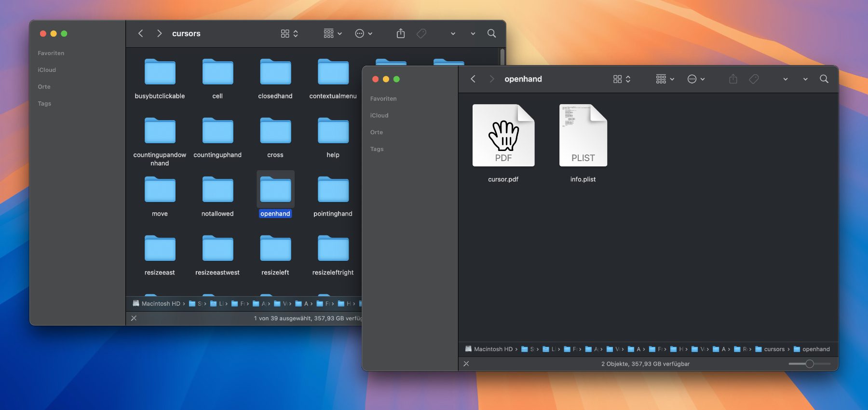Image resolution: width=868 pixels, height=410 pixels.
Task: Click Macintosh HD in openhand path bar
Action: point(493,349)
